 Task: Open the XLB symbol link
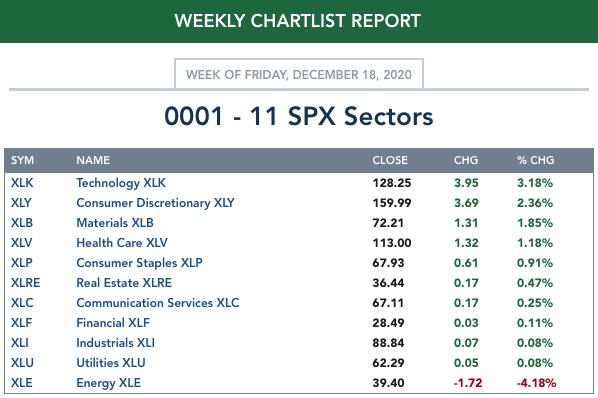(22, 223)
